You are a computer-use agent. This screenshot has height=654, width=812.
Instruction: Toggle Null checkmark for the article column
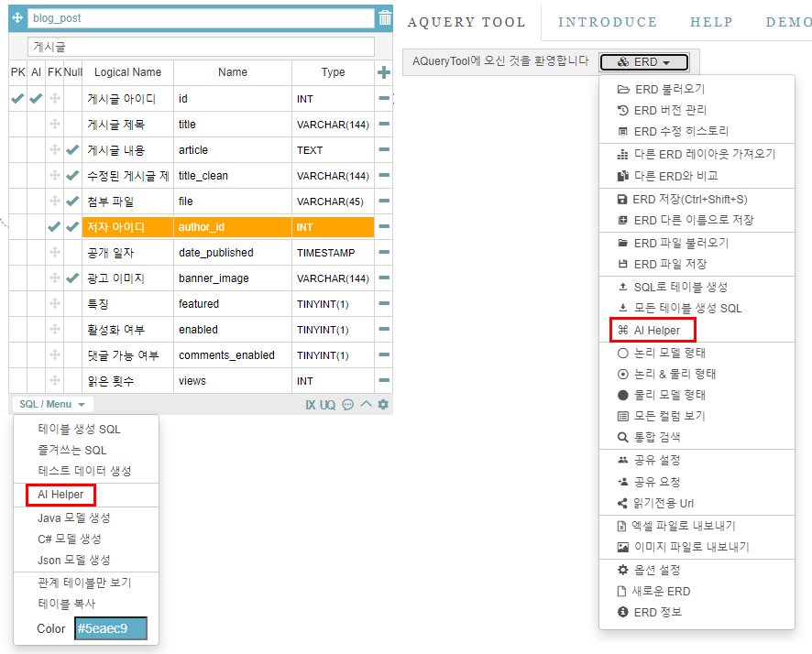72,150
